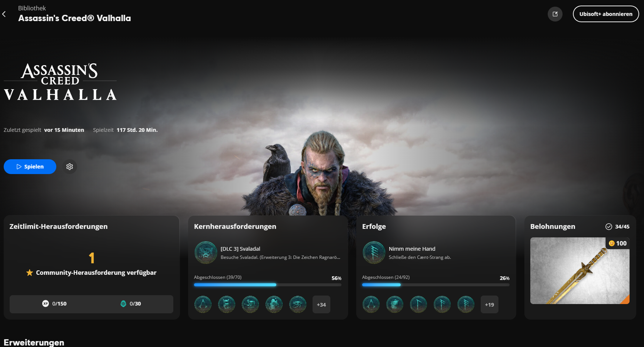Image resolution: width=644 pixels, height=347 pixels.
Task: Go back using the left arrow chevron
Action: (x=4, y=14)
